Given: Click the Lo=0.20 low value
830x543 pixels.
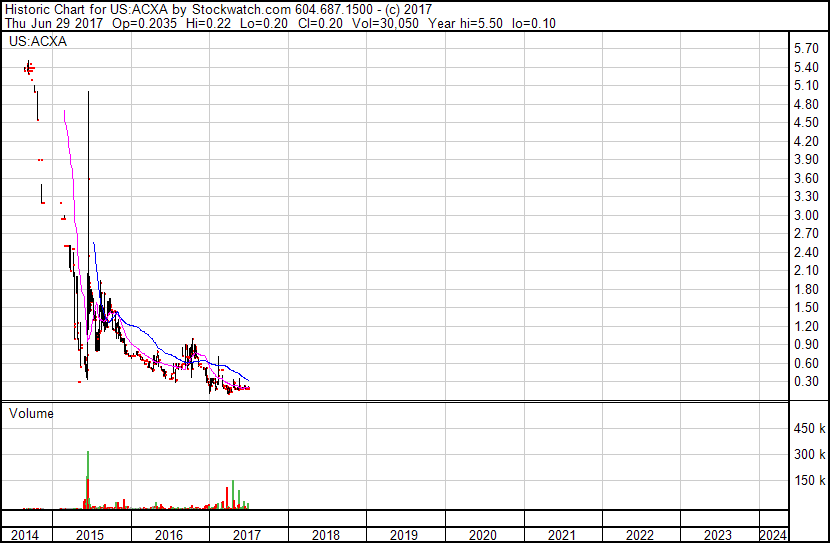Looking at the screenshot, I should pos(264,23).
